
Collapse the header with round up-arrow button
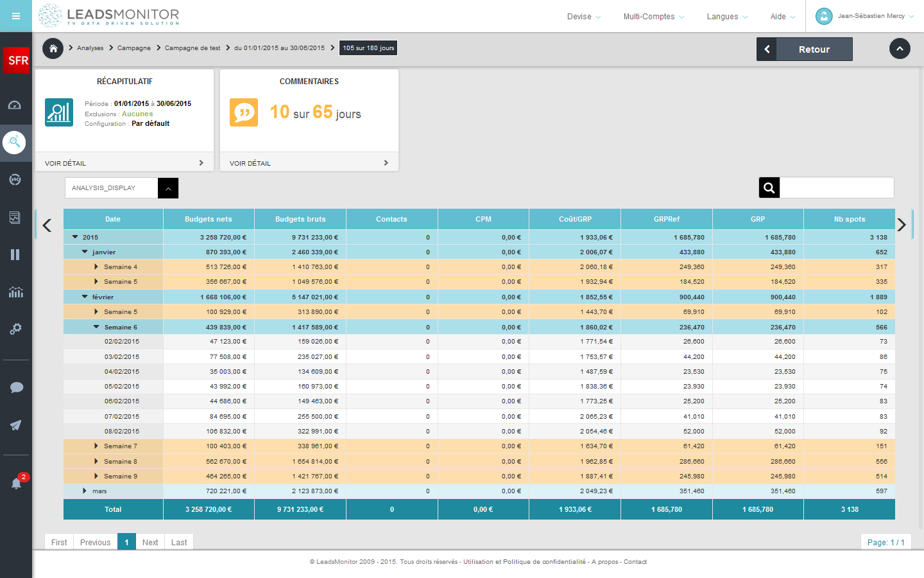click(900, 49)
